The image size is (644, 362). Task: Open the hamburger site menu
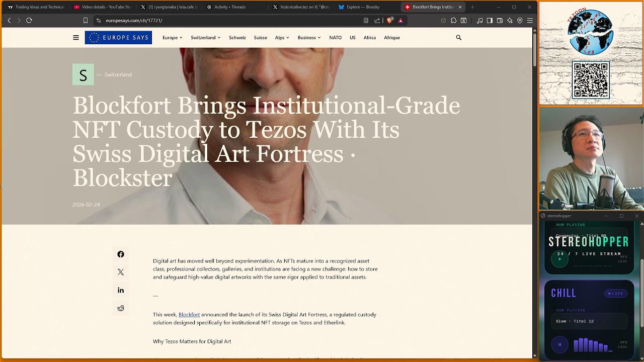coord(76,38)
